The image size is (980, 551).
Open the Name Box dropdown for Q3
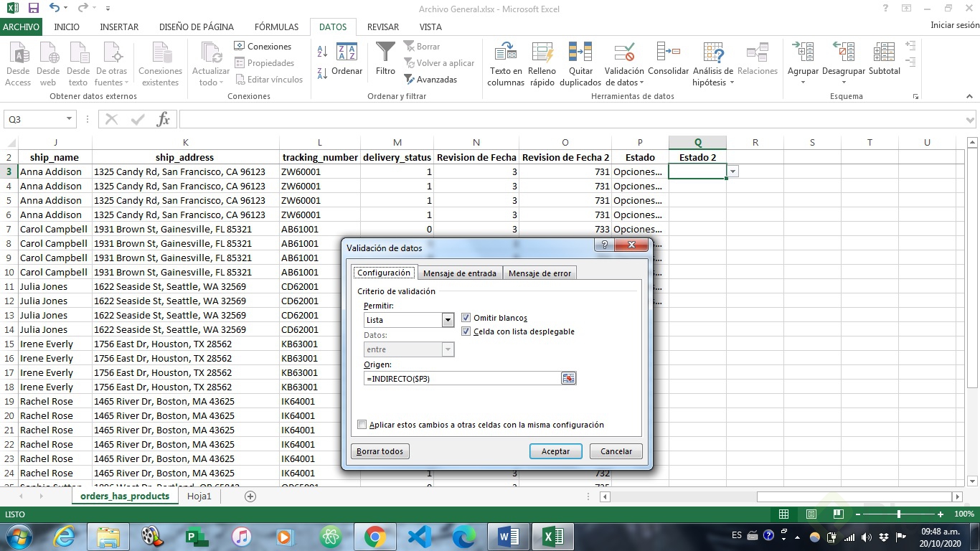click(70, 119)
